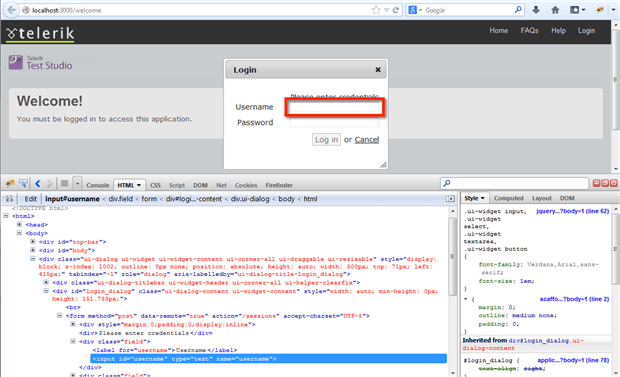The width and height of the screenshot is (620, 377).
Task: Close the Login dialog with the X
Action: pyautogui.click(x=378, y=70)
